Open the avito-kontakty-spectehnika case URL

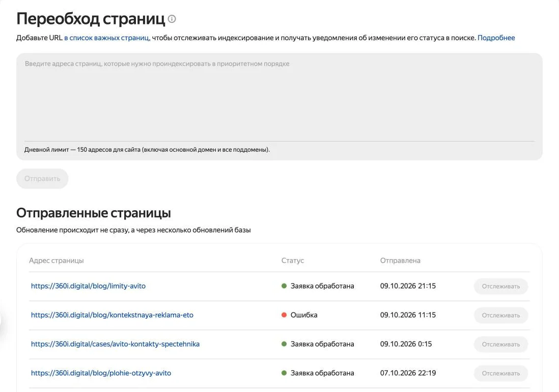115,344
